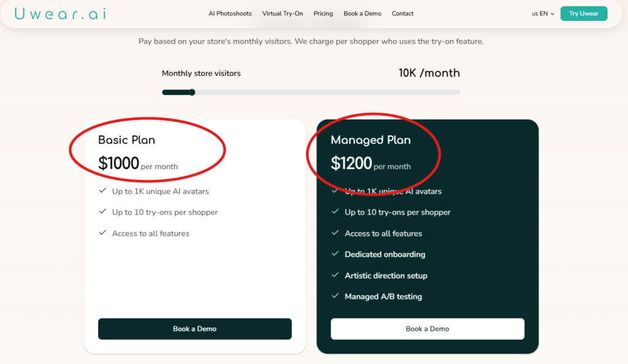
Task: Click Book a Demo under the Basic Plan
Action: [x=194, y=328]
